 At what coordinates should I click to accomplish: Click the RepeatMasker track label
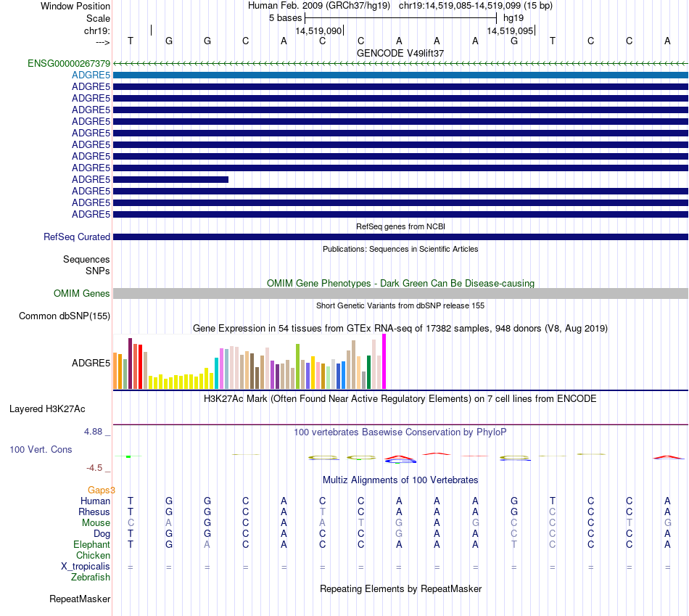(x=80, y=599)
